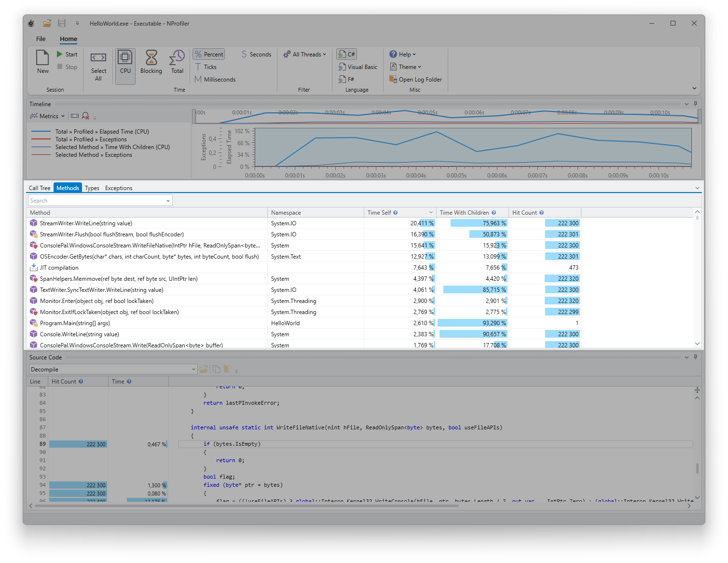Open the Metrics dropdown in Timeline
The image size is (728, 563).
[x=47, y=116]
